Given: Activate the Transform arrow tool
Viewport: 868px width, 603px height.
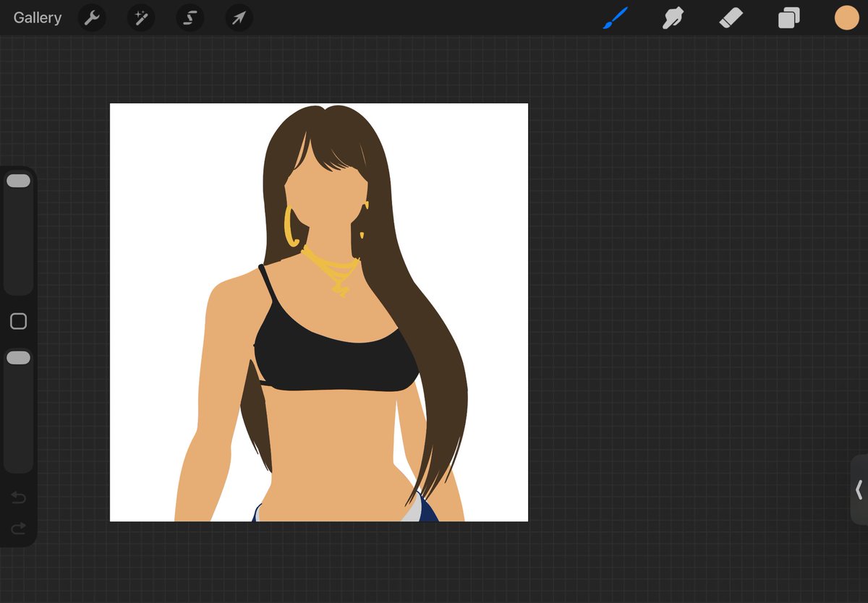Looking at the screenshot, I should (x=239, y=18).
